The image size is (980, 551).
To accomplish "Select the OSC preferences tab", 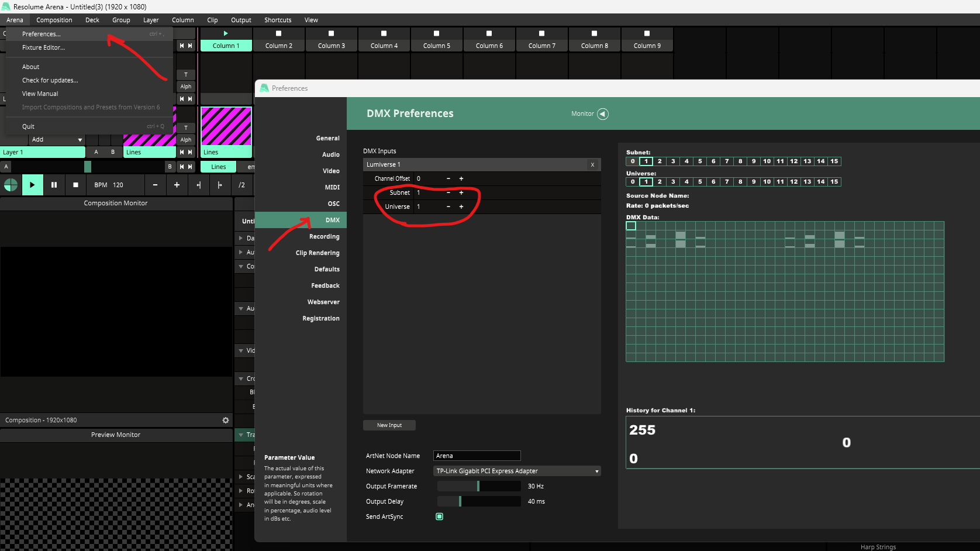I will point(333,204).
